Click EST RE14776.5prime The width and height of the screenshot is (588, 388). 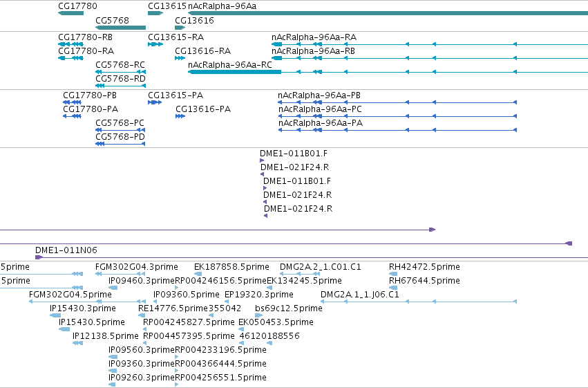coord(173,308)
